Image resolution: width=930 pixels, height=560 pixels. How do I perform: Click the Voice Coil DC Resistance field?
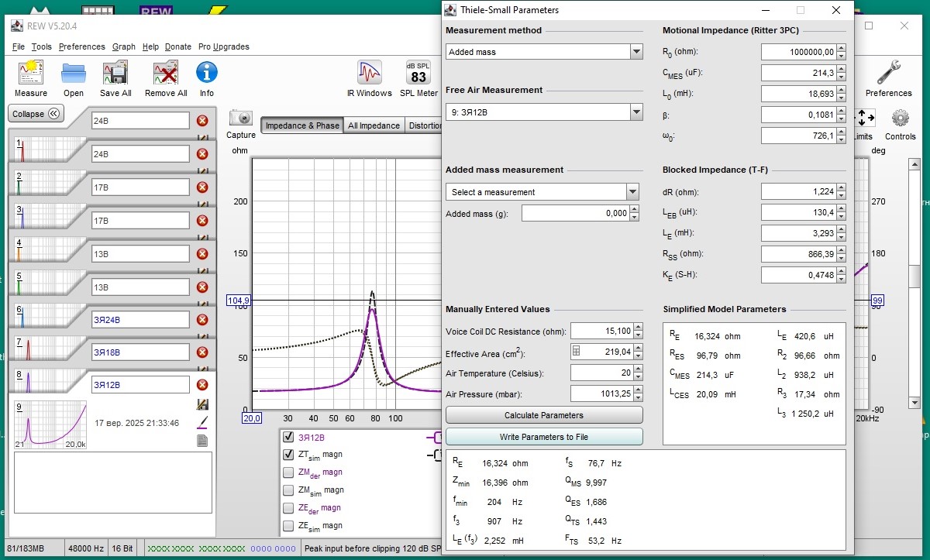[601, 332]
